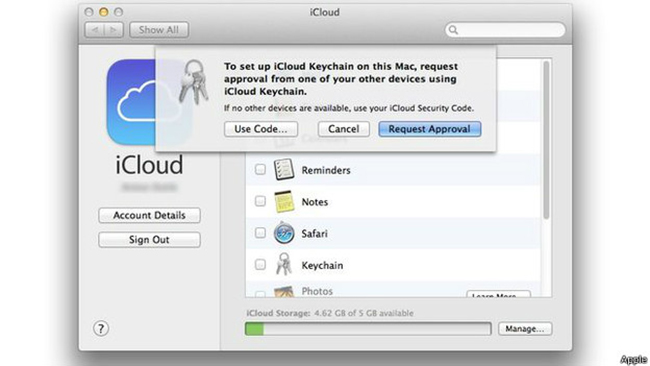Viewport: 650px width, 366px height.
Task: Click the iCloud storage usage bar
Action: click(368, 329)
